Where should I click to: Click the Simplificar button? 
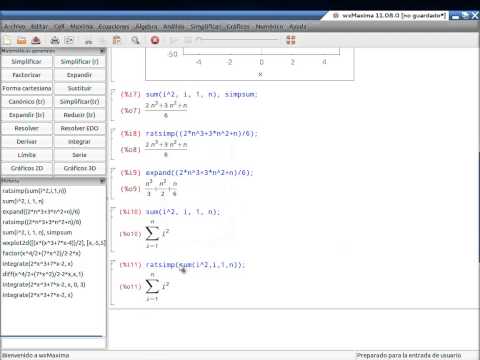(x=27, y=62)
